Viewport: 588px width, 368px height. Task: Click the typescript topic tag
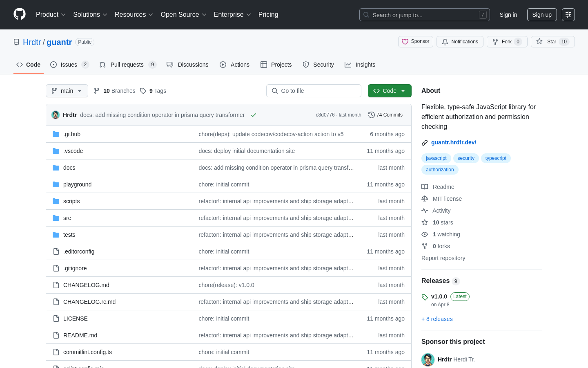click(x=496, y=158)
